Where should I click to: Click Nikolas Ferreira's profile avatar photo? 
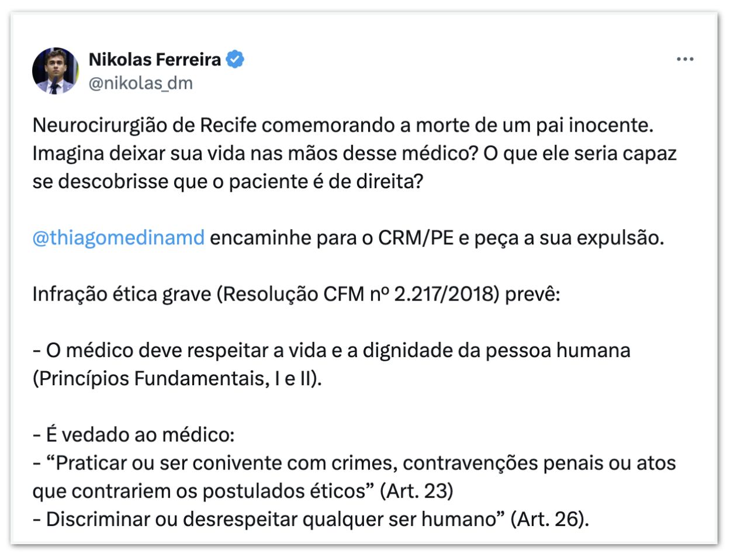click(55, 71)
